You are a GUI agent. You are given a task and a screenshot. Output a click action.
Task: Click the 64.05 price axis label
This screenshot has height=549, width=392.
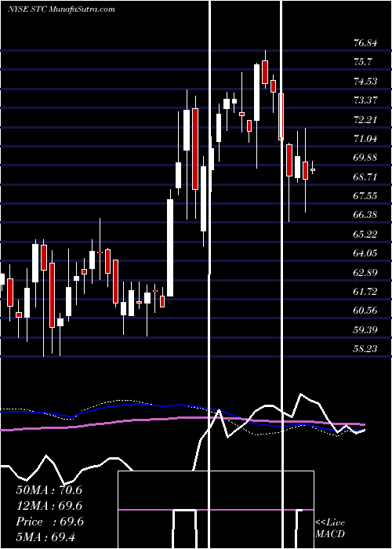(365, 253)
